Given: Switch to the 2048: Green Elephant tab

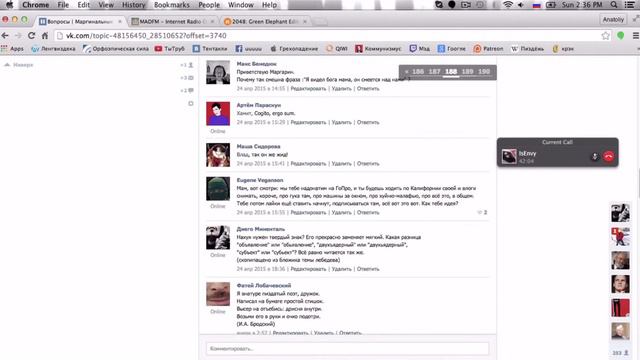Looking at the screenshot, I should pos(264,21).
